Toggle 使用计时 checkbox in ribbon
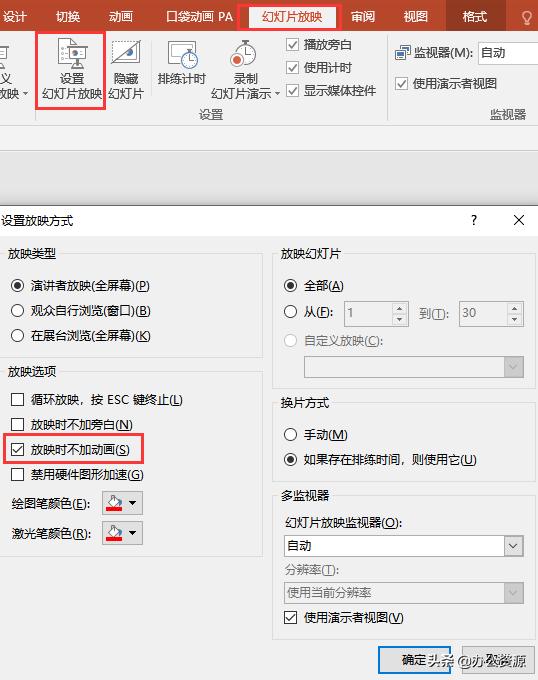The image size is (538, 680). point(293,68)
